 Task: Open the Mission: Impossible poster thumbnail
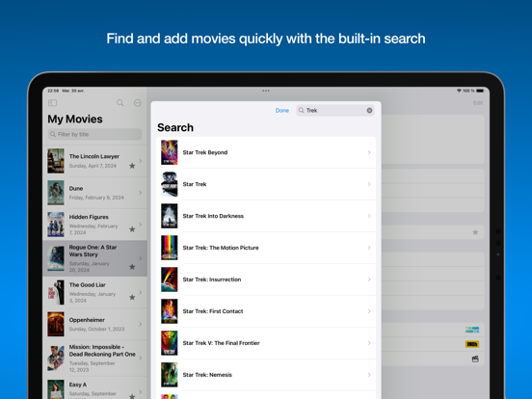pyautogui.click(x=56, y=358)
